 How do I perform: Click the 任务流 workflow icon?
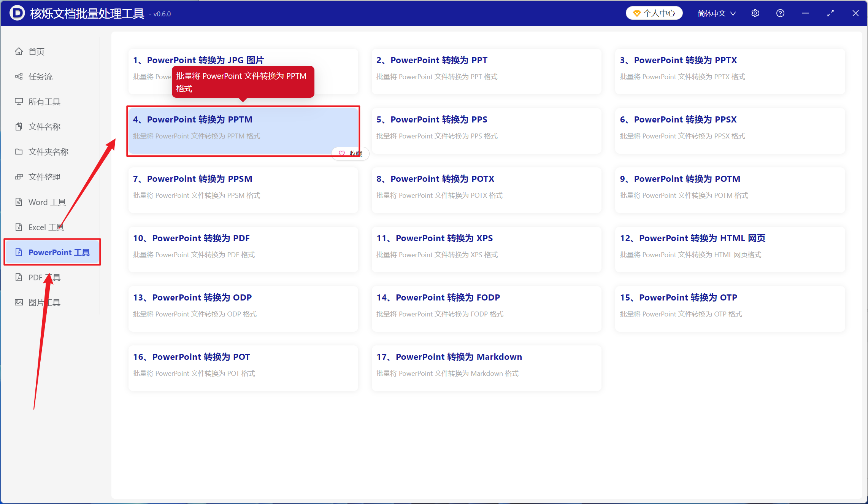(19, 76)
